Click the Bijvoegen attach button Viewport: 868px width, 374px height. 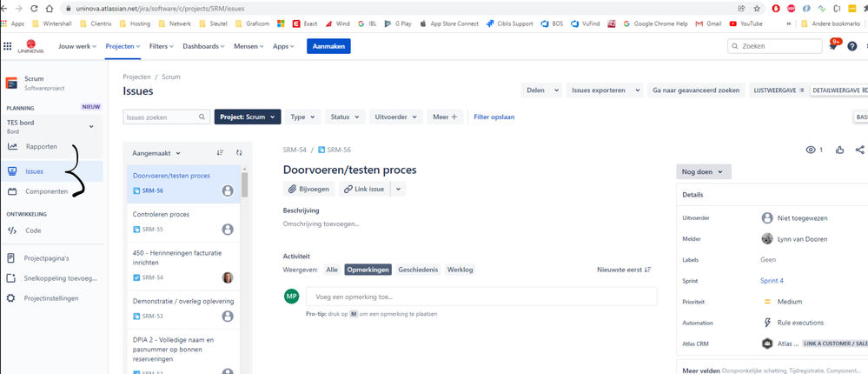[309, 189]
